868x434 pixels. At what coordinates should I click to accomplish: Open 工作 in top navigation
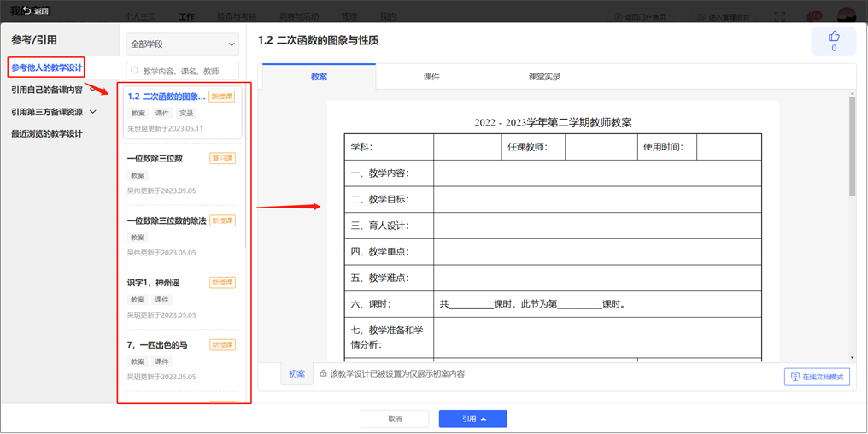[x=186, y=16]
